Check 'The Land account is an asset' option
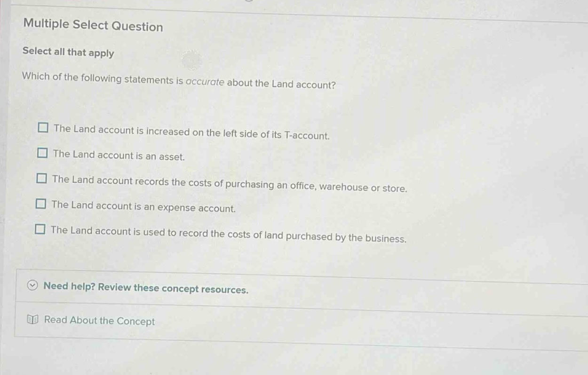This screenshot has width=588, height=375. point(42,152)
